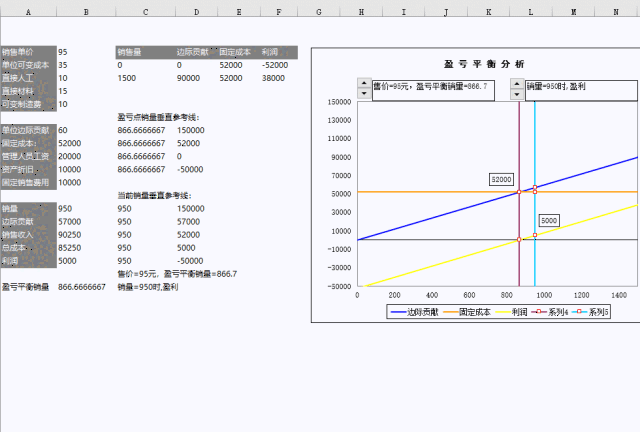Select column H header
The height and width of the screenshot is (432, 640).
click(361, 12)
